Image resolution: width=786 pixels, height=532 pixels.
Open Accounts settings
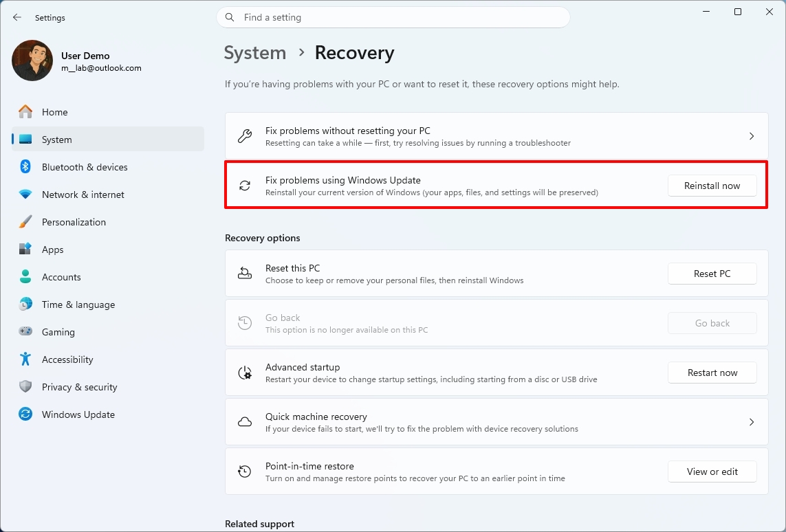coord(108,277)
